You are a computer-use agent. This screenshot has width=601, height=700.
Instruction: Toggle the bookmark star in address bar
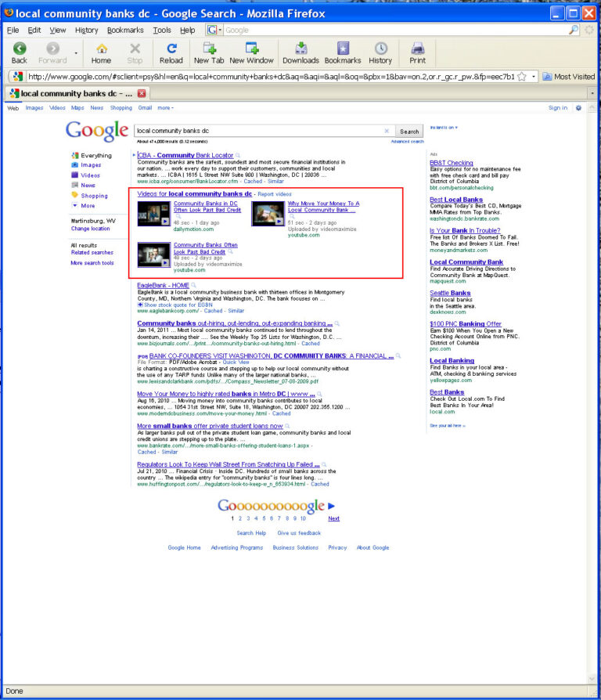click(522, 77)
